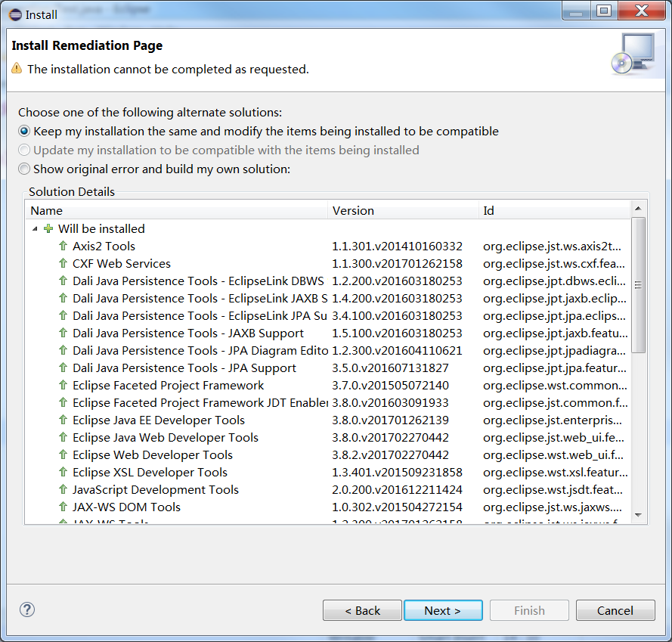Click the Version column header
The width and height of the screenshot is (672, 642).
[404, 210]
